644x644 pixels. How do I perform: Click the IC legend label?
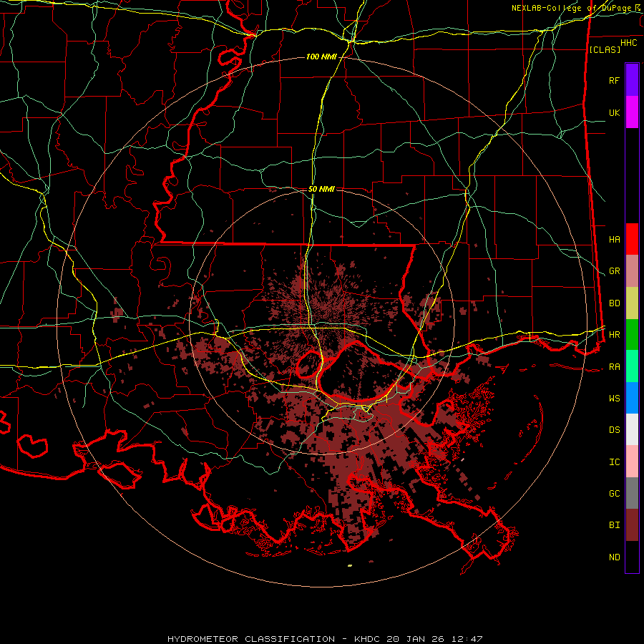[x=615, y=462]
